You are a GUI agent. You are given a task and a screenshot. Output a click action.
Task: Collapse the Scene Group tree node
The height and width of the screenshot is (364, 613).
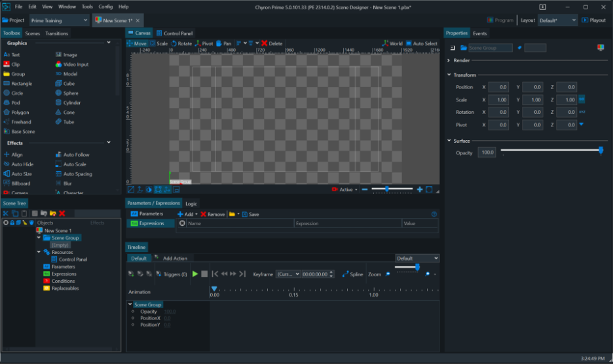[x=39, y=238]
